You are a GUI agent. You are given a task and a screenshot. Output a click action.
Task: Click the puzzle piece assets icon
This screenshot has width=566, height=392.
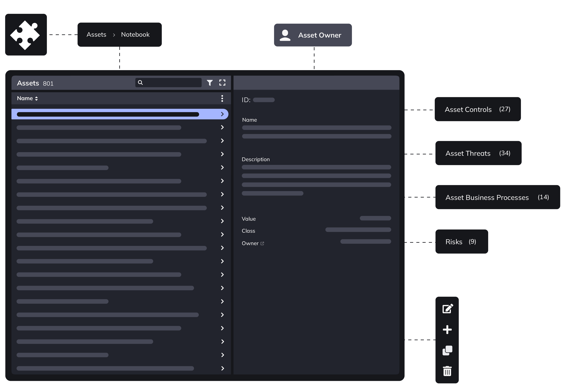pyautogui.click(x=26, y=35)
